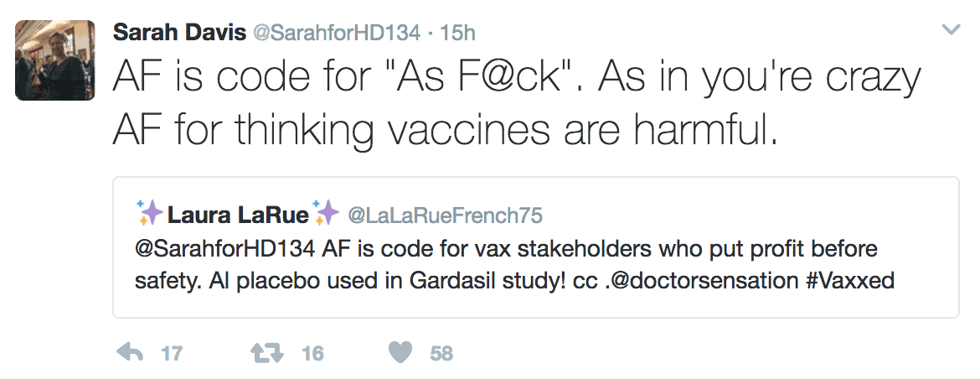Image resolution: width=980 pixels, height=379 pixels.
Task: Click the 15h timestamp
Action: pos(458,32)
